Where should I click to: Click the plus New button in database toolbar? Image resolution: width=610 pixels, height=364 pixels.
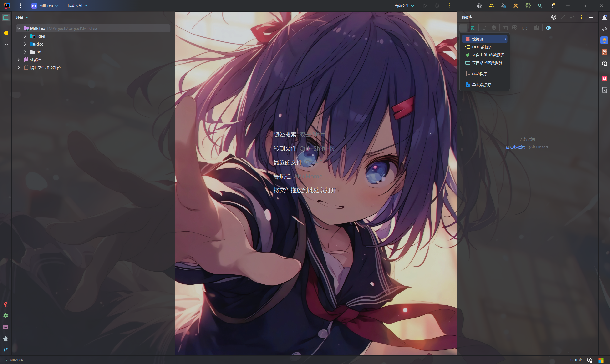pyautogui.click(x=463, y=28)
